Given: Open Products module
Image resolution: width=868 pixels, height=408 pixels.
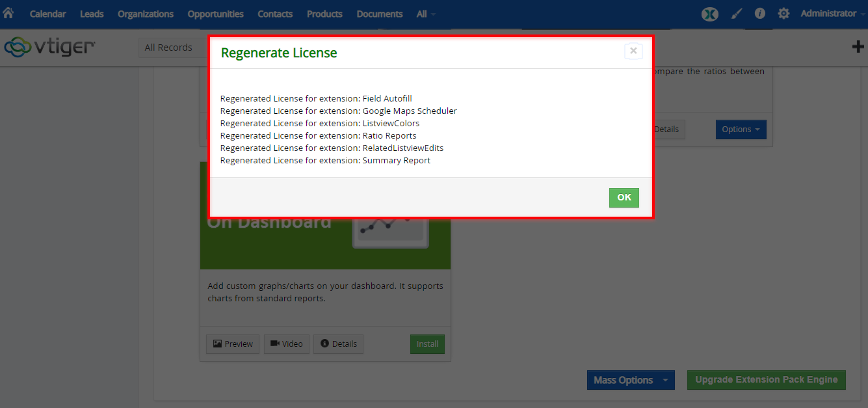Looking at the screenshot, I should click(x=324, y=14).
